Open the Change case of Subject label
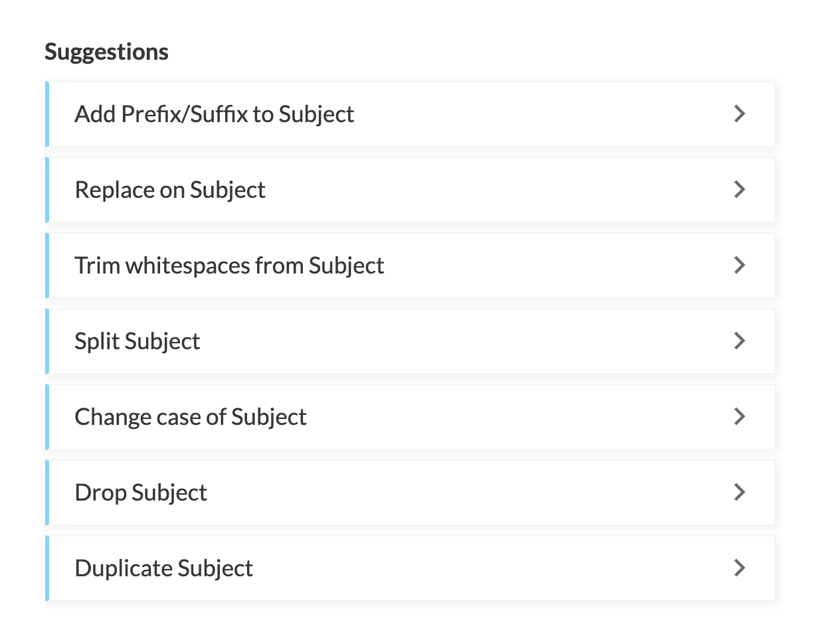The width and height of the screenshot is (821, 644). [x=191, y=417]
